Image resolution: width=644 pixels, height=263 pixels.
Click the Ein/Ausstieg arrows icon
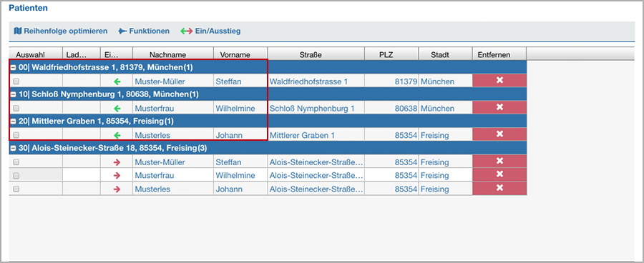(x=187, y=31)
